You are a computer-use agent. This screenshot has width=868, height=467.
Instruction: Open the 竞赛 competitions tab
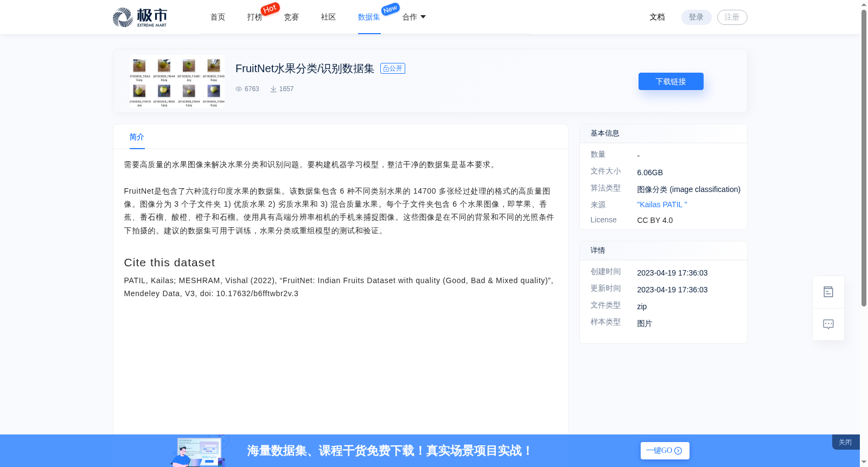[291, 17]
